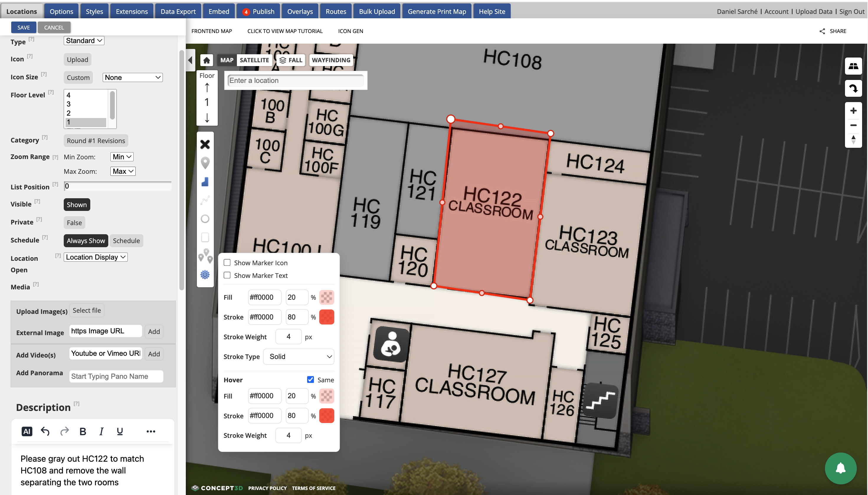Open the Publish tab

point(258,12)
